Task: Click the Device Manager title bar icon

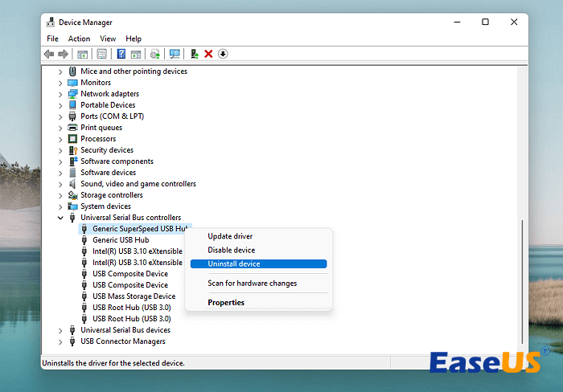Action: (51, 22)
